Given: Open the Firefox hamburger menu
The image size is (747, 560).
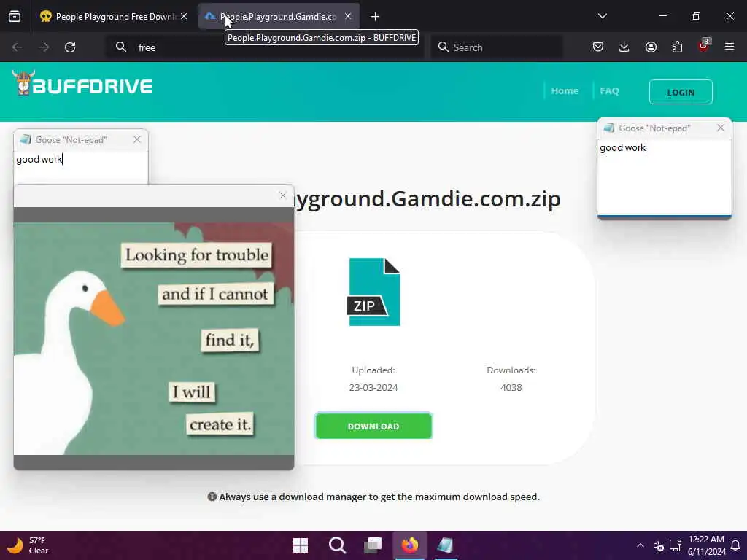Looking at the screenshot, I should [x=729, y=47].
